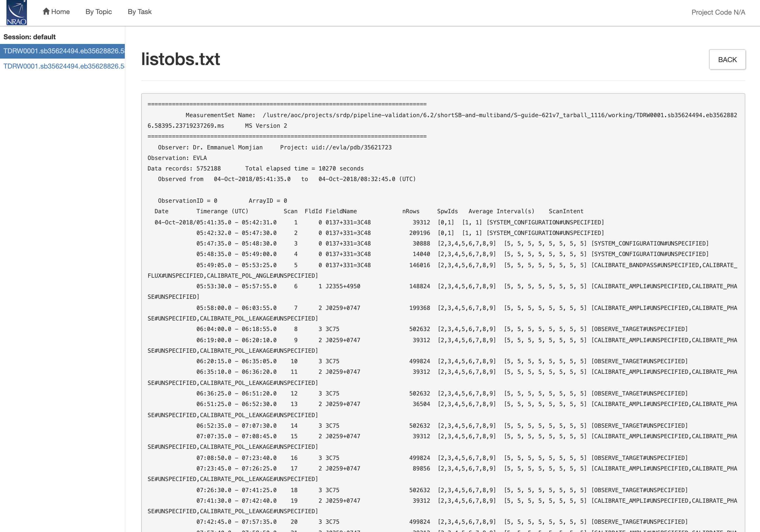The image size is (760, 532).
Task: Click Total elapsed time = 10270 seconds
Action: [304, 168]
